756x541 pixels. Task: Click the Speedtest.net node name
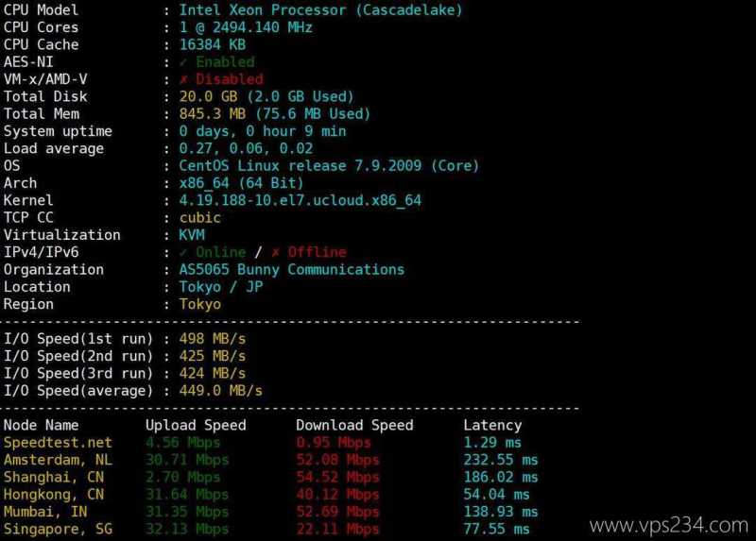pyautogui.click(x=58, y=442)
